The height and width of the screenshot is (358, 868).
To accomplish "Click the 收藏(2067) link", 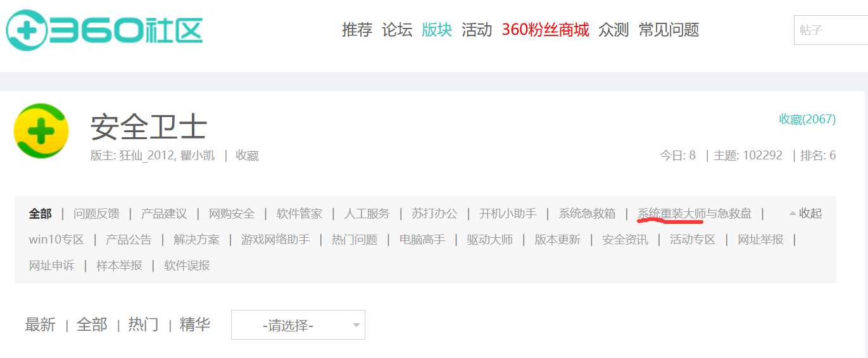I will (807, 119).
